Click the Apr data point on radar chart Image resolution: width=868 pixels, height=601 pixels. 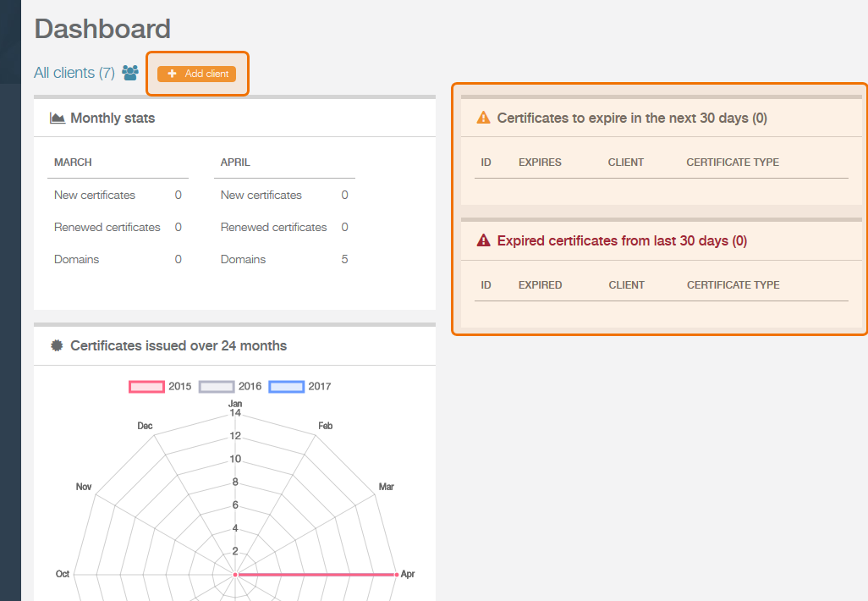397,575
